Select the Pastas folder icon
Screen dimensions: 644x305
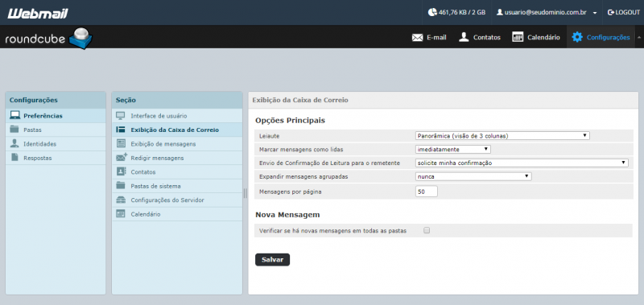(x=14, y=130)
